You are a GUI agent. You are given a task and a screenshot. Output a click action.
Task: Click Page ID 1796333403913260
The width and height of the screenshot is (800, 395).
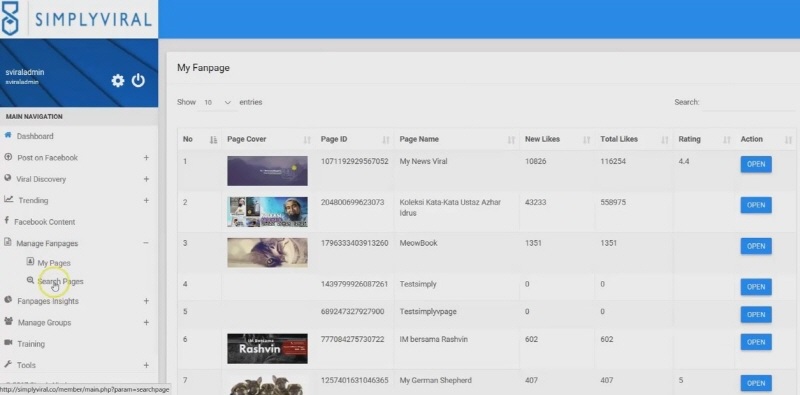click(x=355, y=243)
